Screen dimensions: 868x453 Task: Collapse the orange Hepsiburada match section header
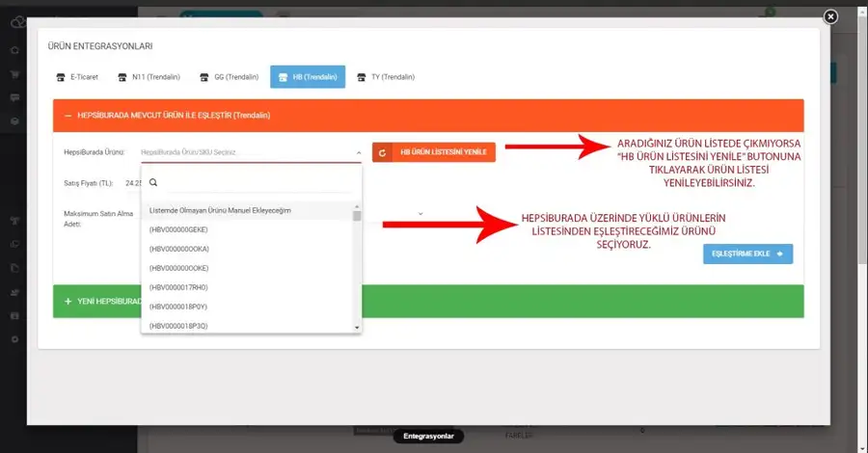[428, 116]
